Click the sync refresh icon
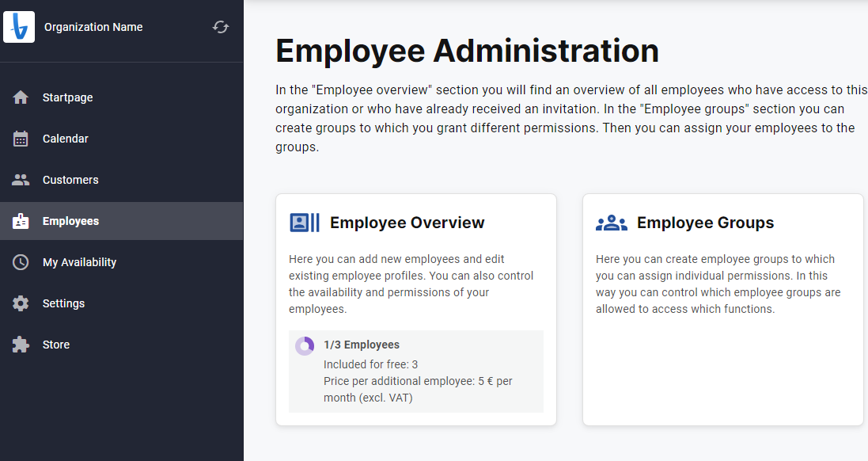 coord(220,27)
